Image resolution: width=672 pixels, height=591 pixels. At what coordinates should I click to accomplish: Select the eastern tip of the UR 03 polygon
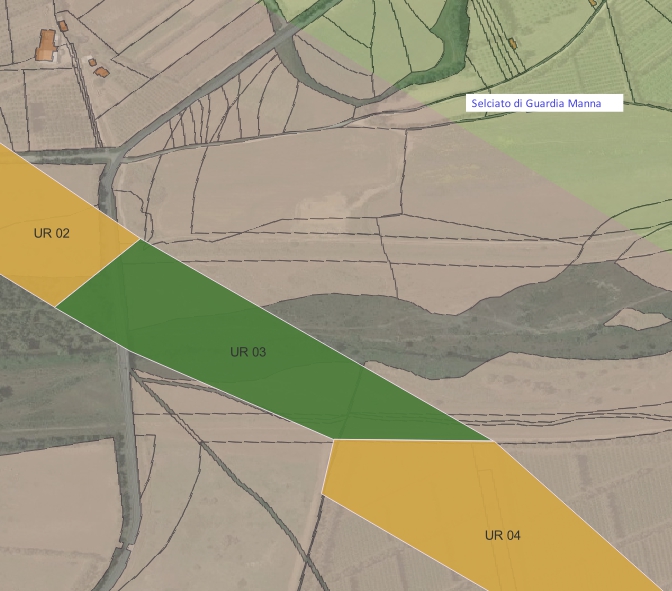click(492, 440)
